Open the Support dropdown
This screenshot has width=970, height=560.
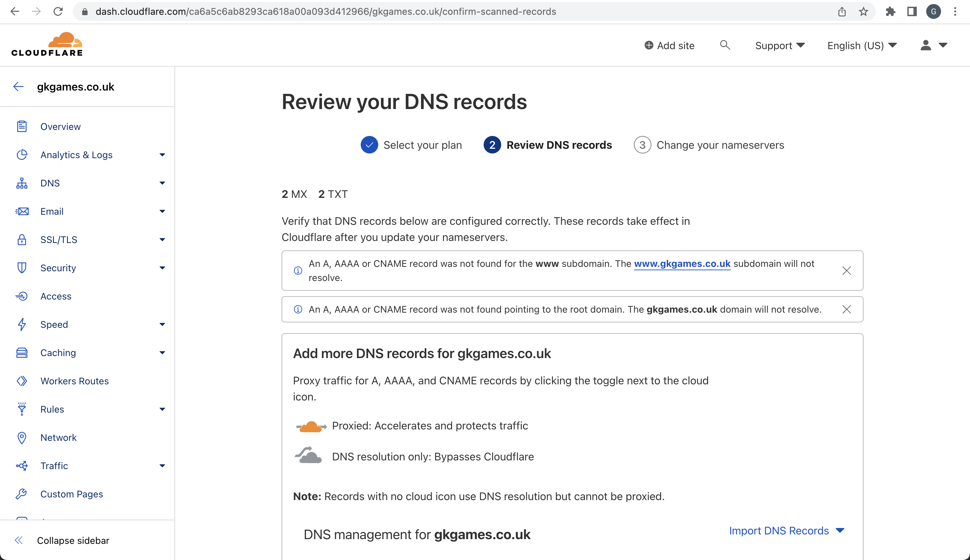780,45
